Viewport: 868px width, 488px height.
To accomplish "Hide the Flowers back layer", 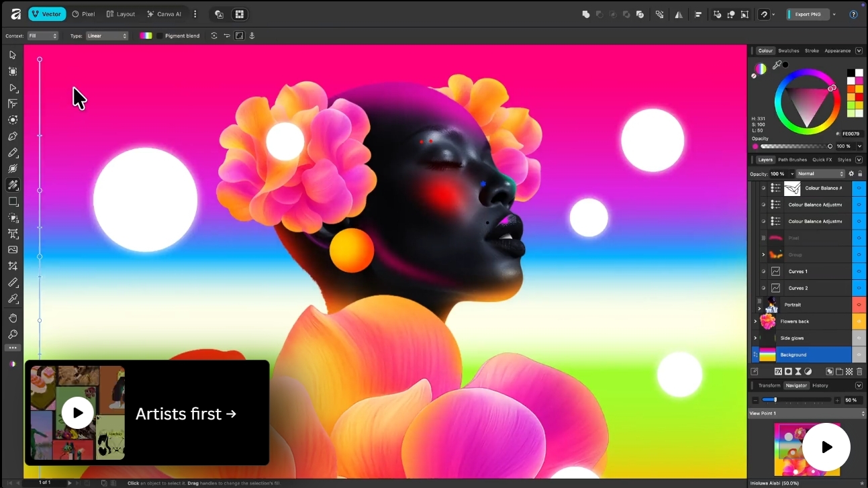I will coord(859,322).
